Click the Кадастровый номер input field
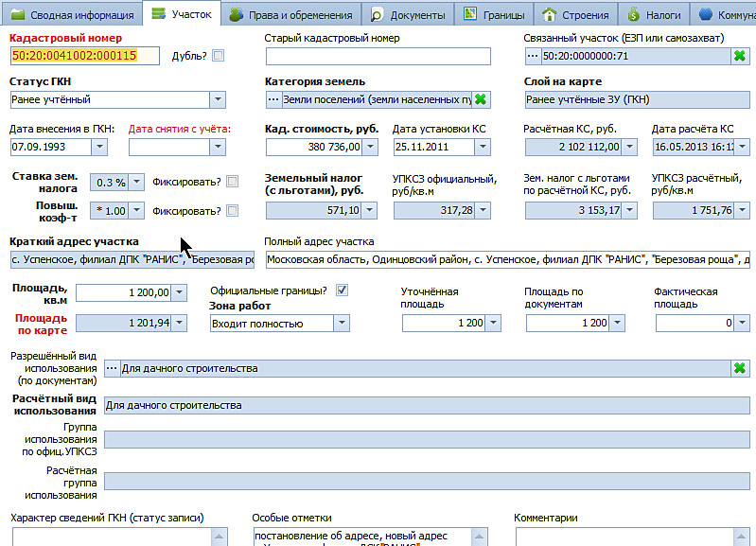 [85, 56]
